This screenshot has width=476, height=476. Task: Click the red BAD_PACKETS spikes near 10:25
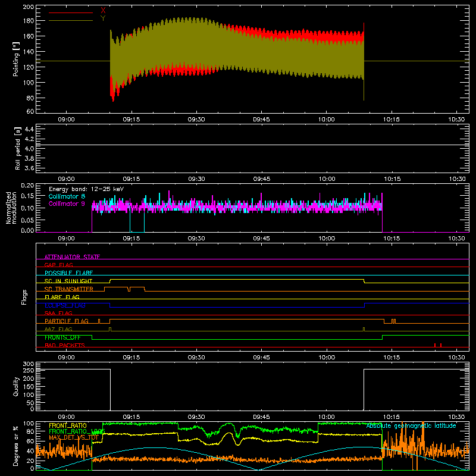[x=438, y=345]
